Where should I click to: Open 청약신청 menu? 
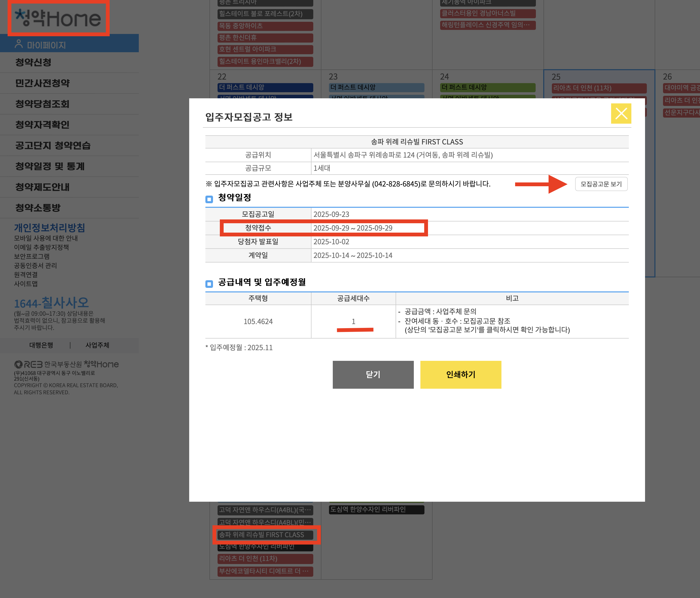33,62
